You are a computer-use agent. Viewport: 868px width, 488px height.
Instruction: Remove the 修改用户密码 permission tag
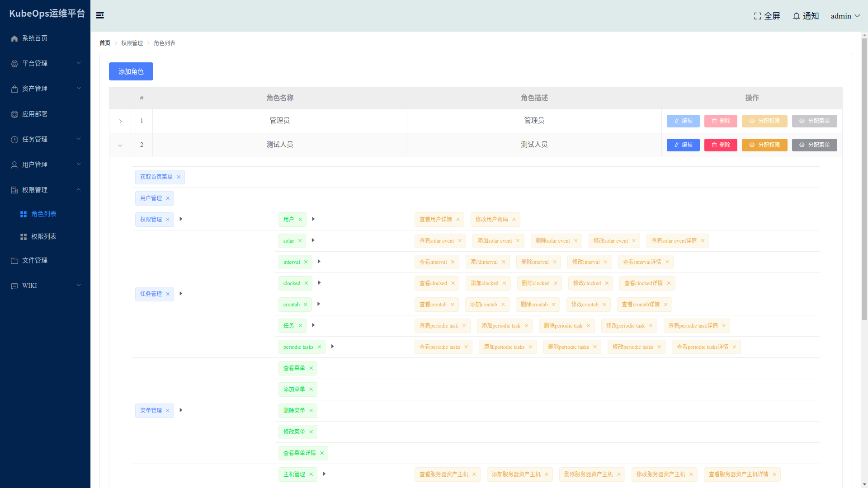[514, 220]
